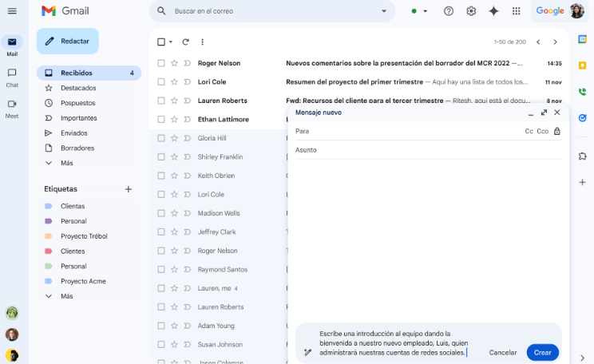Screen dimensions: 594x364
Task: Expand Más under the mail folders
Action: 67,163
